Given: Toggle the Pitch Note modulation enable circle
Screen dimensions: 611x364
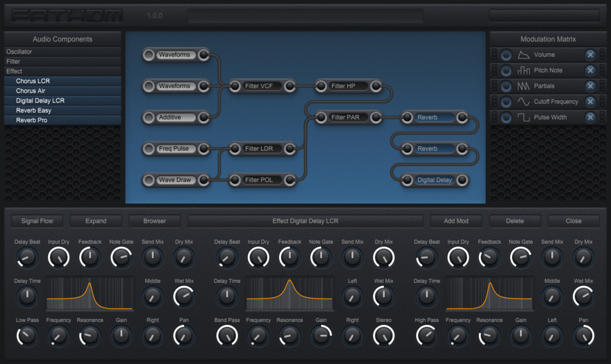Looking at the screenshot, I should tap(506, 70).
